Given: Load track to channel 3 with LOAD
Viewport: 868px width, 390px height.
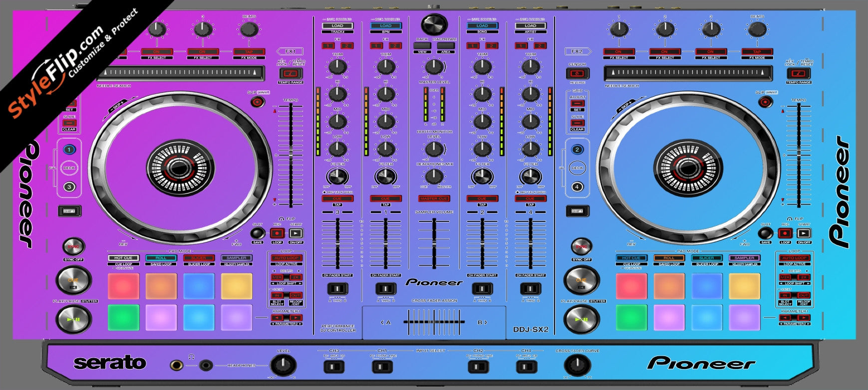Looking at the screenshot, I should [337, 26].
